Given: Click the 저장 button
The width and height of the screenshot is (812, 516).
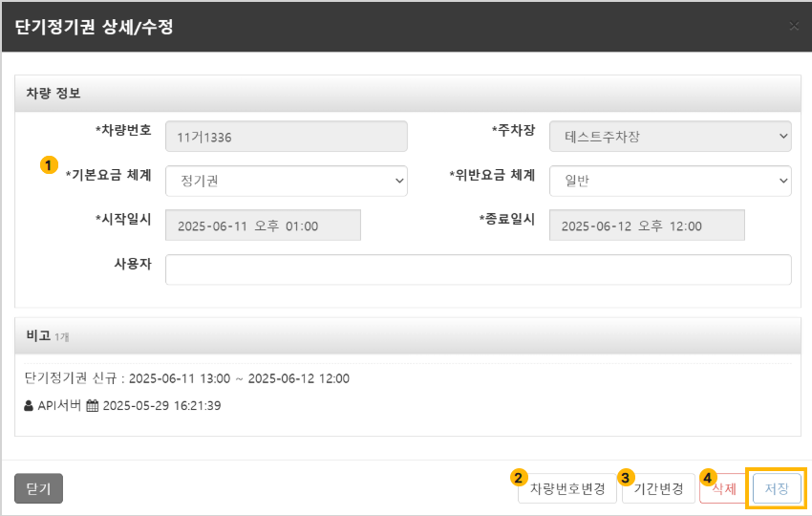Looking at the screenshot, I should pyautogui.click(x=777, y=488).
